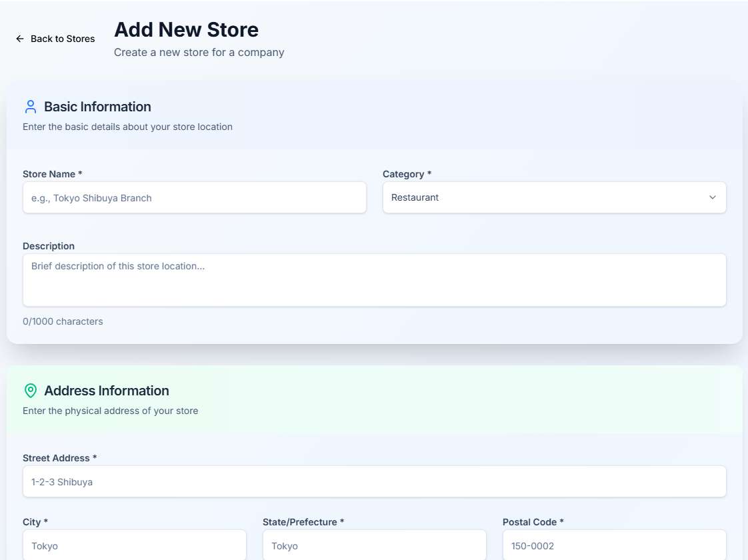Viewport: 748px width, 560px height.
Task: Click the Description field label
Action: (x=49, y=246)
